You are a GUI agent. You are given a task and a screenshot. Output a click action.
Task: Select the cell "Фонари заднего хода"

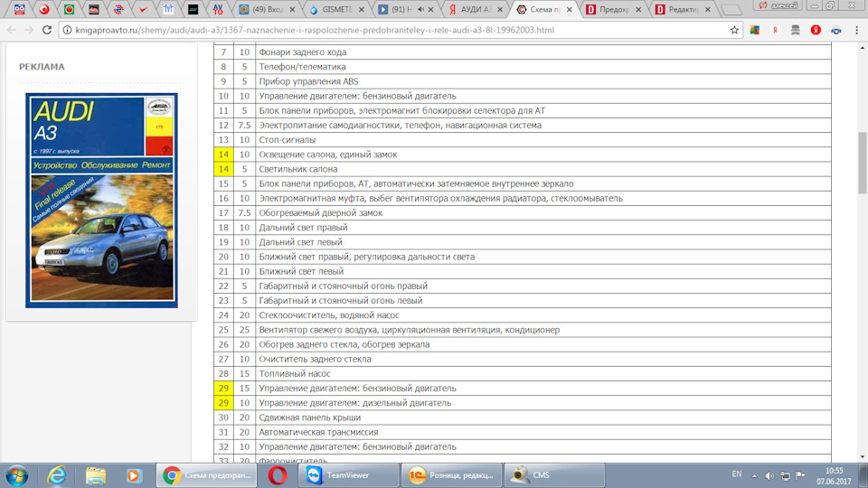pos(543,52)
